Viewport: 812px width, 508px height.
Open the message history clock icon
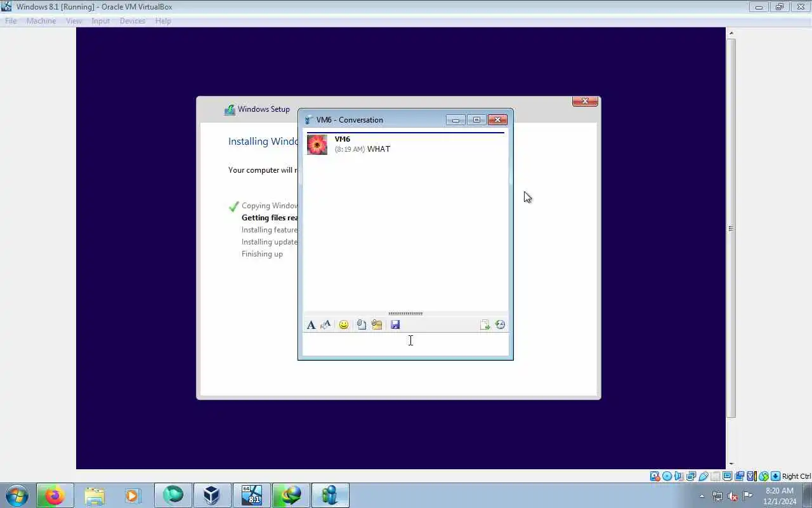pos(501,325)
